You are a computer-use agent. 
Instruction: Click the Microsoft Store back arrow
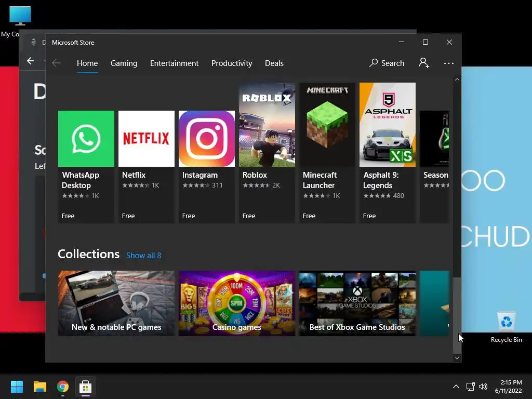56,63
